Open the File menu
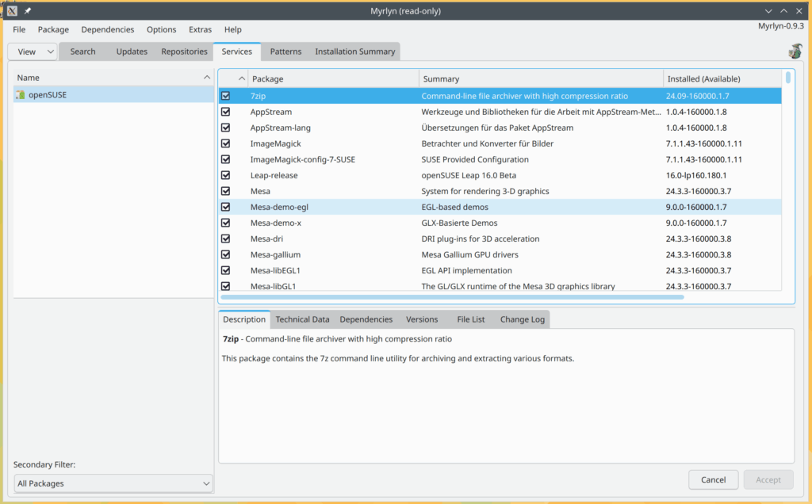Viewport: 812px width, 504px height. [x=19, y=29]
